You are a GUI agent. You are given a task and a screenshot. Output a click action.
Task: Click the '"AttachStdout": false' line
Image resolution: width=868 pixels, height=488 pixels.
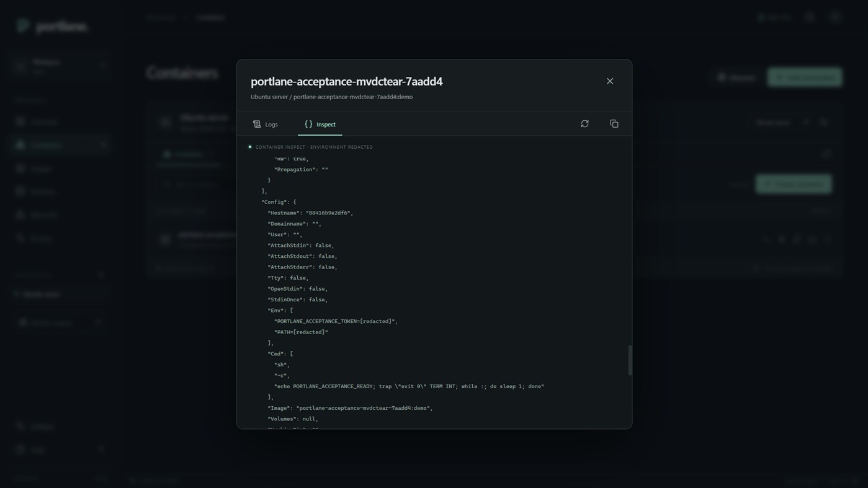coord(302,256)
